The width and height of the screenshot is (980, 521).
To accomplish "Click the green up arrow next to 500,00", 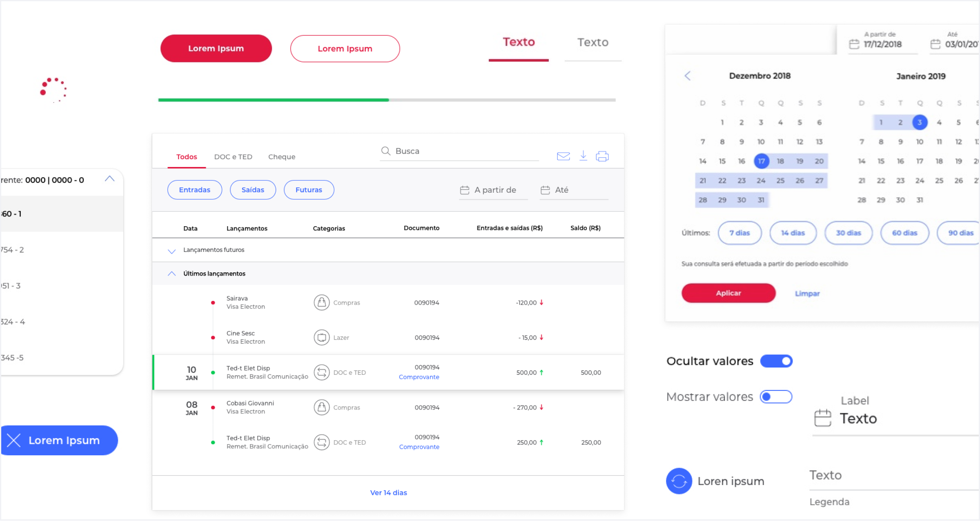I will click(541, 372).
